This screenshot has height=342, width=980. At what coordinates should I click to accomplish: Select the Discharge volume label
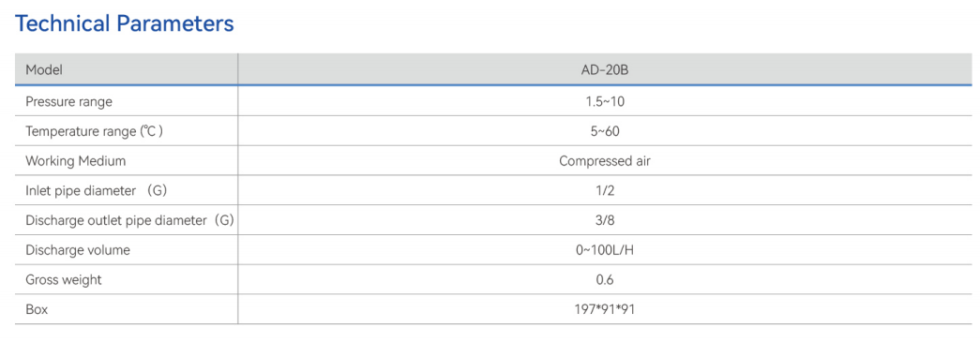[x=78, y=250]
